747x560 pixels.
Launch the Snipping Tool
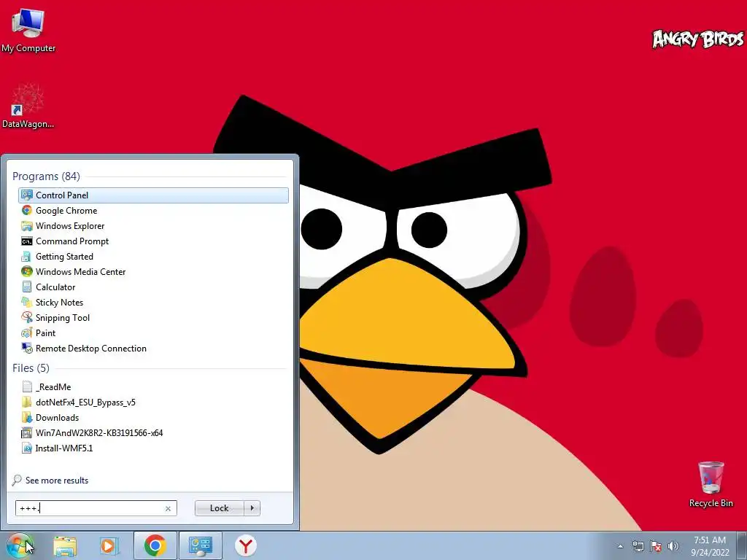[153, 318]
